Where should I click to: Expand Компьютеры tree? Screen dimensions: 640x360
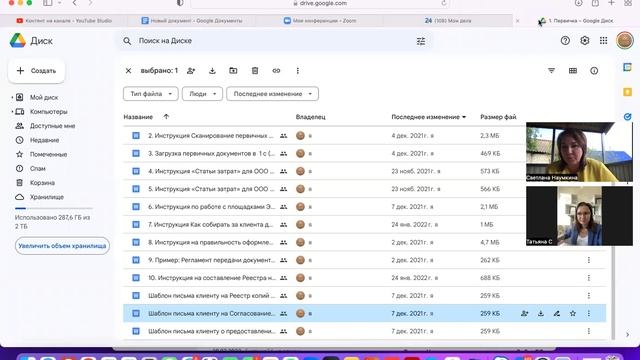pyautogui.click(x=12, y=112)
